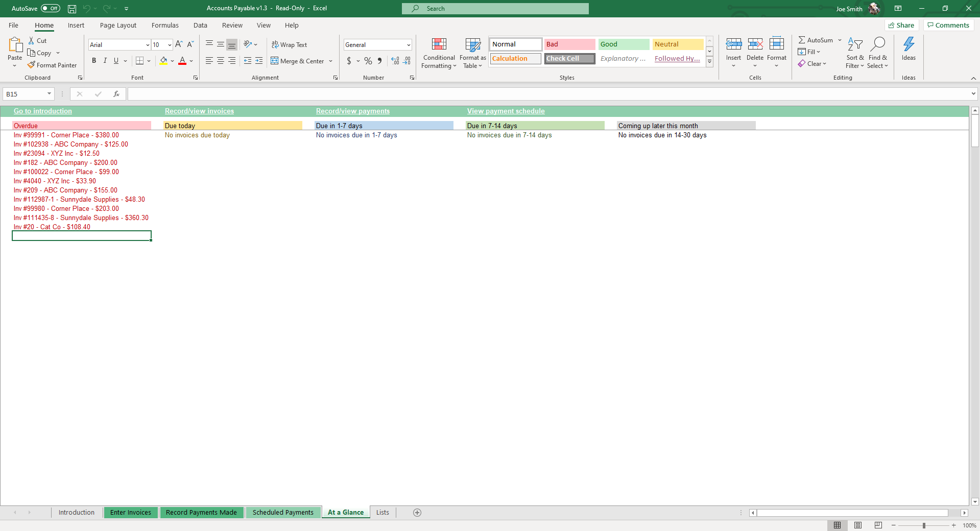Toggle Bold formatting
This screenshot has height=531, width=980.
94,61
